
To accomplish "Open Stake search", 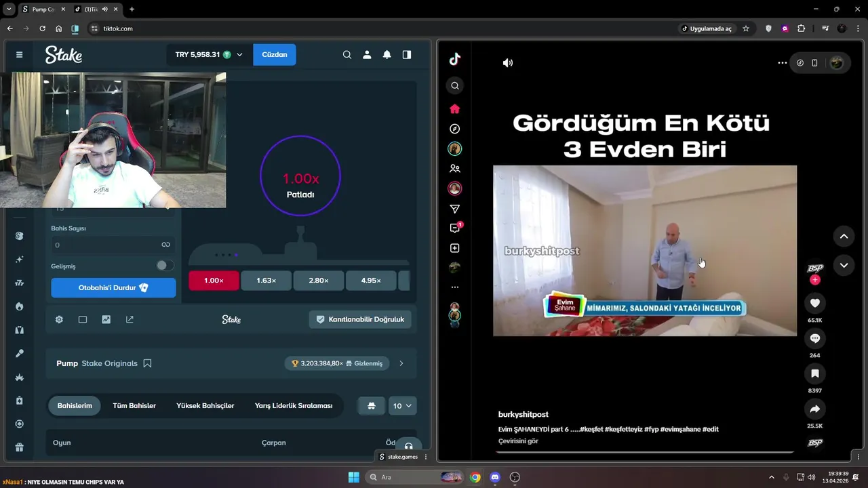I will (347, 55).
